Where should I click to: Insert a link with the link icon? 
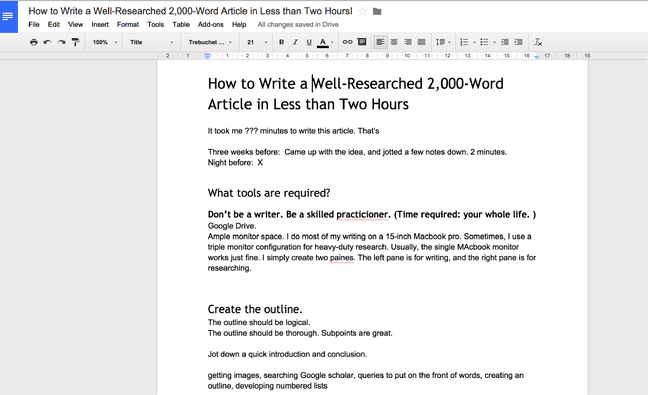tap(348, 42)
